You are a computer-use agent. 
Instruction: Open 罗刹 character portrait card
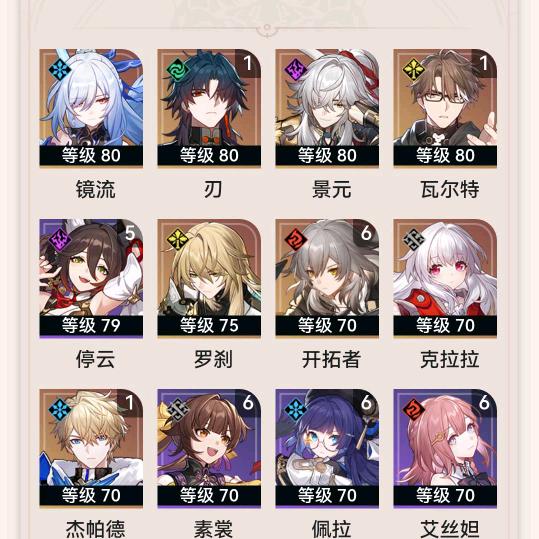[x=209, y=278]
